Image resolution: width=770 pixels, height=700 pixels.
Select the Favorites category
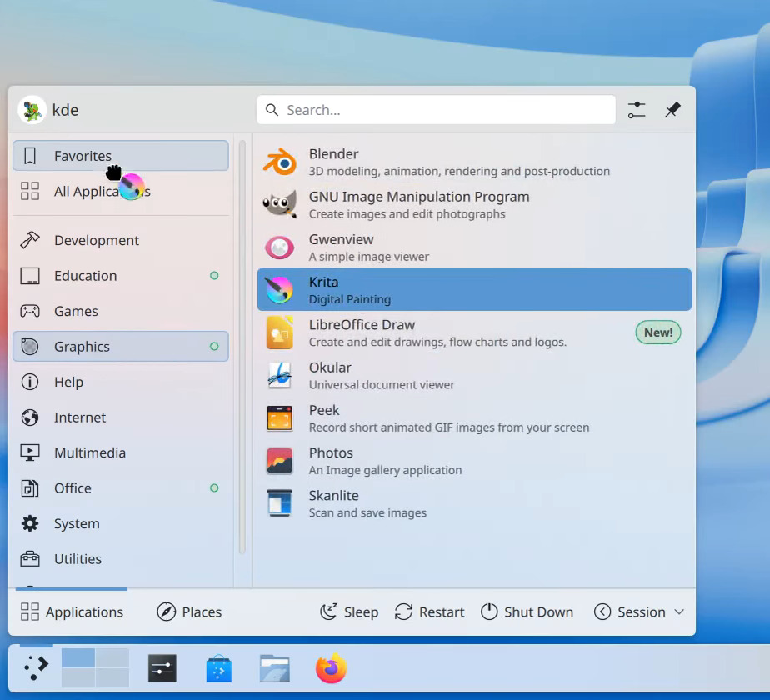(121, 156)
